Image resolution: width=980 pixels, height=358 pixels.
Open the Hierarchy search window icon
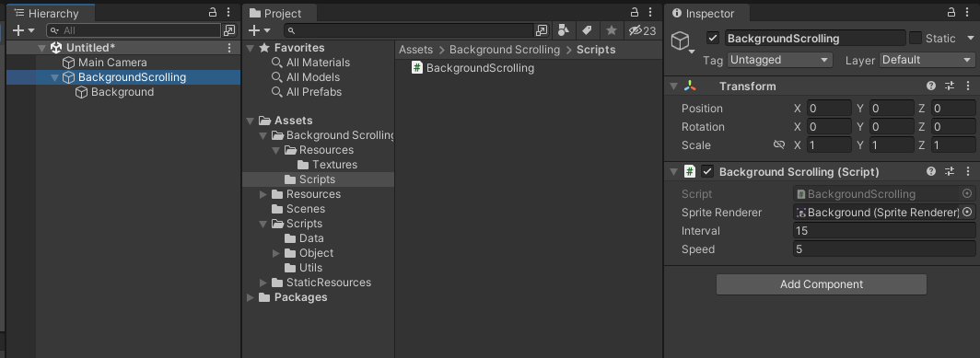pos(229,30)
